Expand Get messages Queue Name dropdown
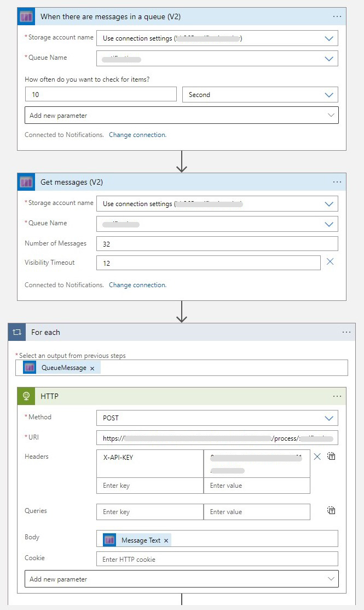This screenshot has height=610, width=364. click(x=329, y=224)
